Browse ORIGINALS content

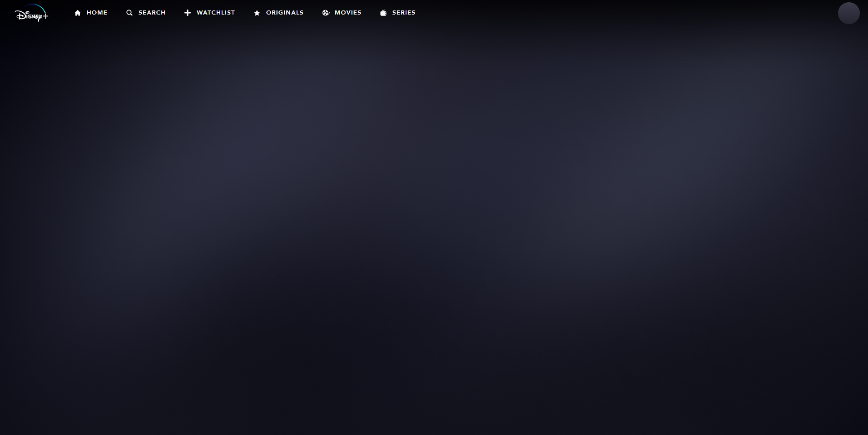(284, 12)
